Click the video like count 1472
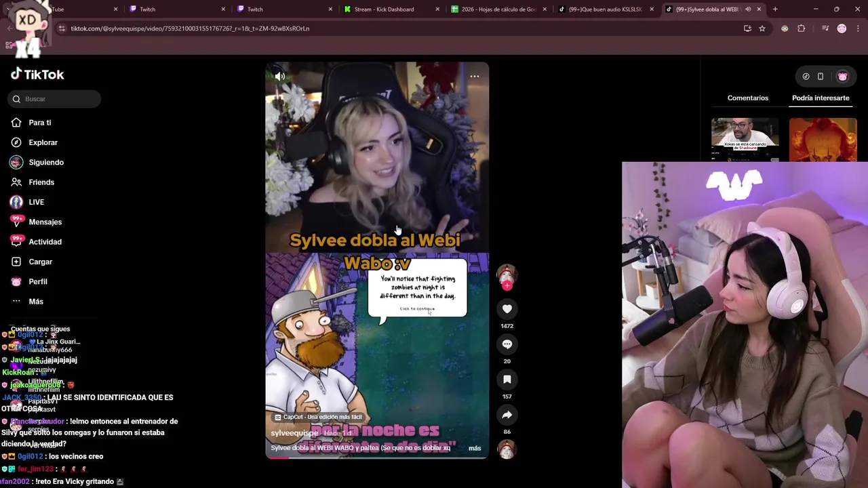Screen dimensions: 868x488 pyautogui.click(x=507, y=326)
